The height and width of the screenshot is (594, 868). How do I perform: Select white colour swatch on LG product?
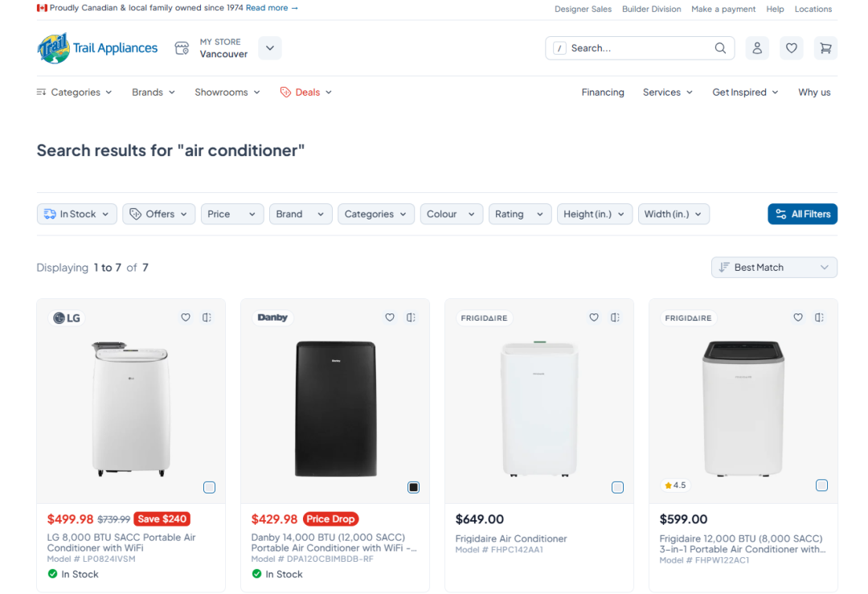pyautogui.click(x=209, y=487)
